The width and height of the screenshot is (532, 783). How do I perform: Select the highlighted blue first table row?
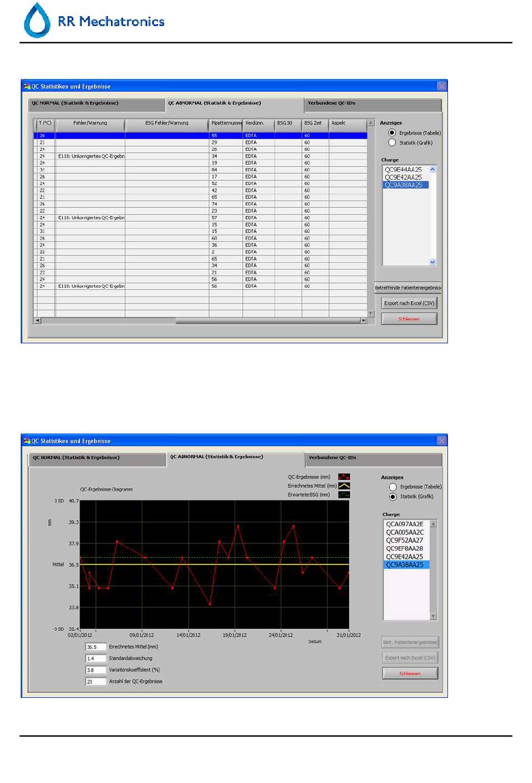(201, 136)
